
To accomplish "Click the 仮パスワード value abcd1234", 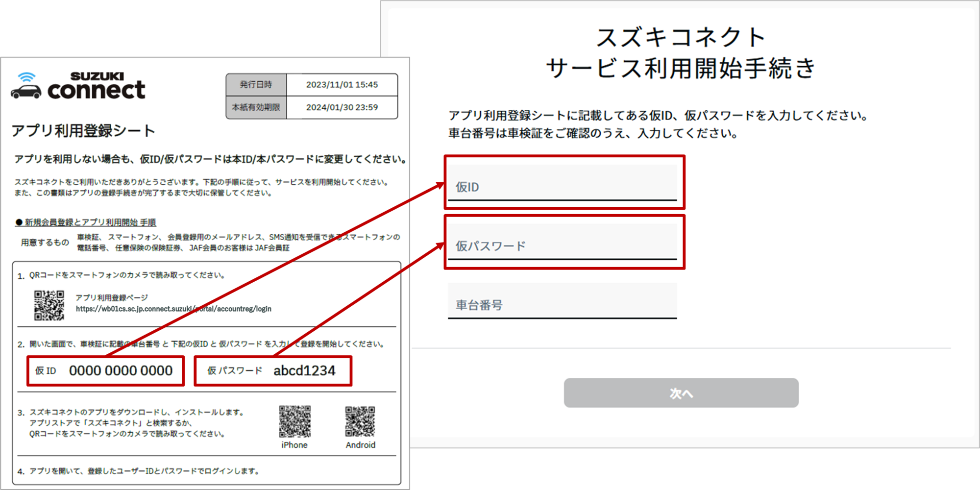I will (x=304, y=371).
